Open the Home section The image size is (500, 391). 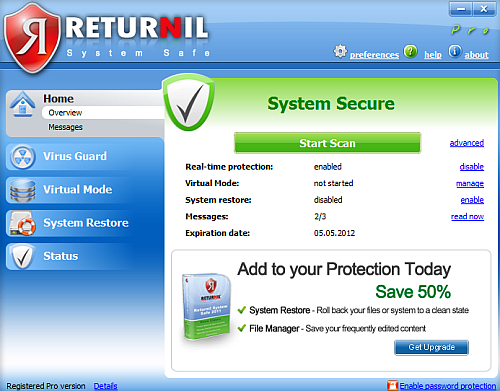coord(58,99)
